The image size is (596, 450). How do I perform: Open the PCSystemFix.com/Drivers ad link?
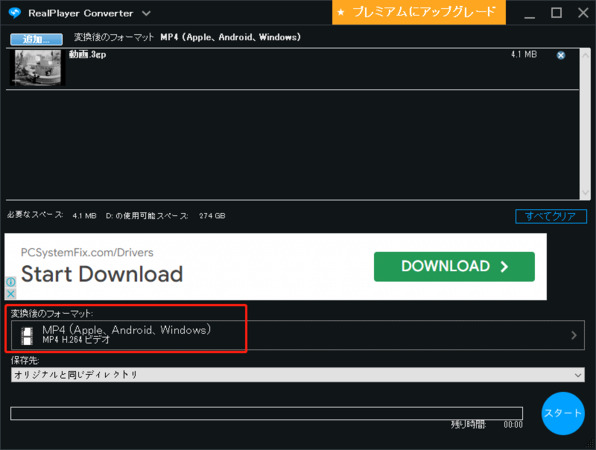coord(87,252)
